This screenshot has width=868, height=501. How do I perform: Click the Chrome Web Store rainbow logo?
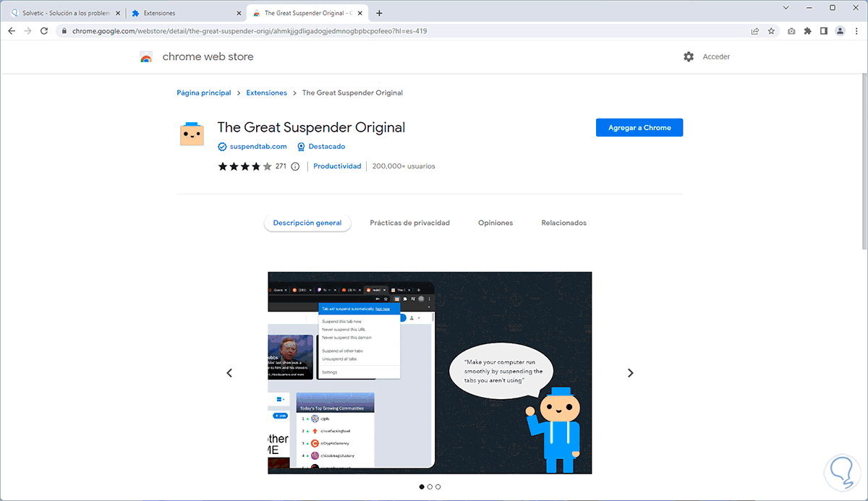(146, 57)
